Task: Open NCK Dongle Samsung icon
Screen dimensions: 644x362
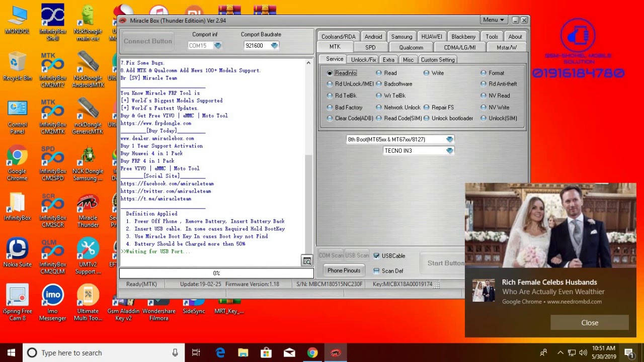Action: tap(88, 164)
